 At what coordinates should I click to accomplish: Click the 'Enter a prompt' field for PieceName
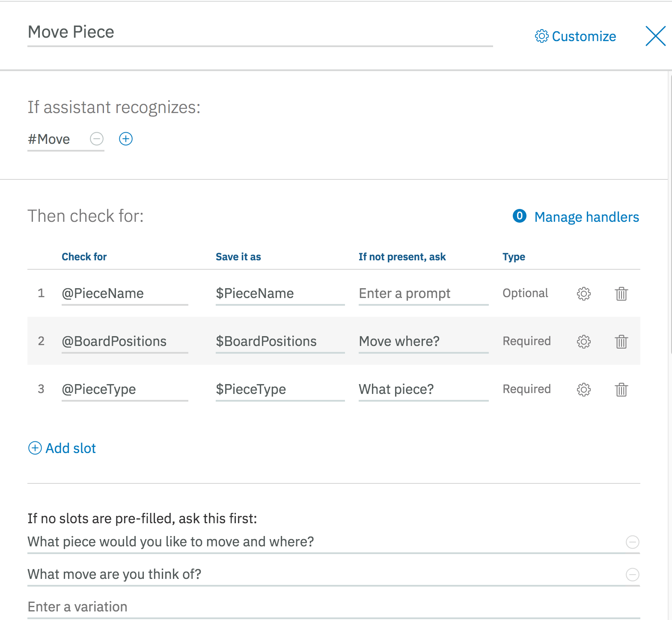[x=423, y=294]
